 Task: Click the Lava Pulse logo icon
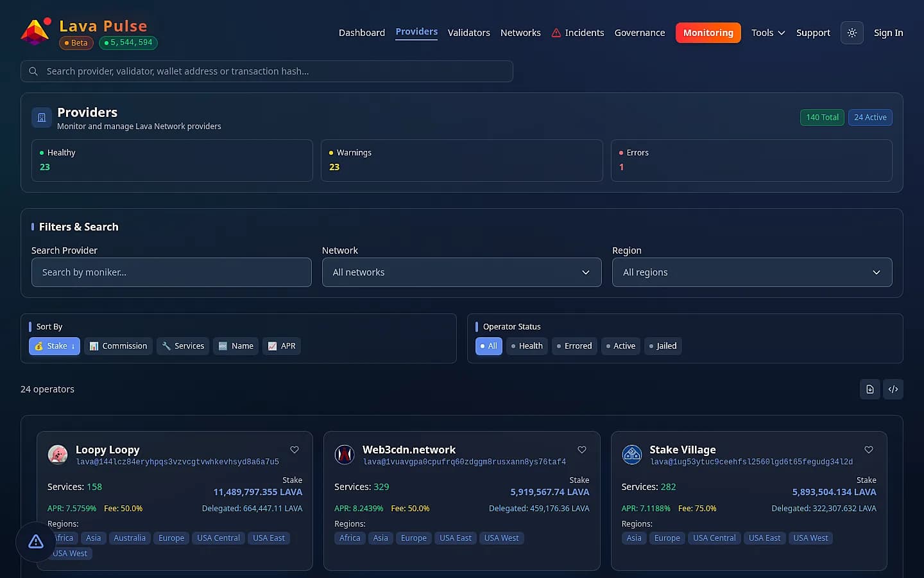pyautogui.click(x=35, y=32)
